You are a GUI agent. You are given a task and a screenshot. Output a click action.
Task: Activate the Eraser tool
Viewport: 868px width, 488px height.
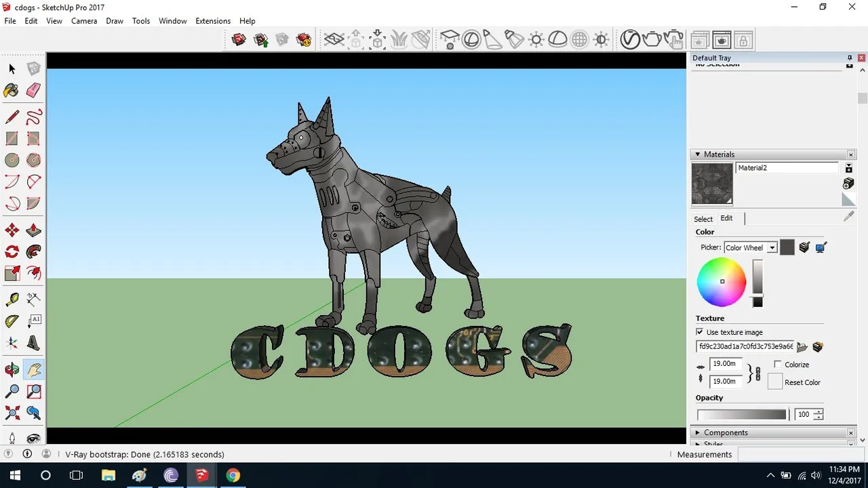pyautogui.click(x=33, y=90)
